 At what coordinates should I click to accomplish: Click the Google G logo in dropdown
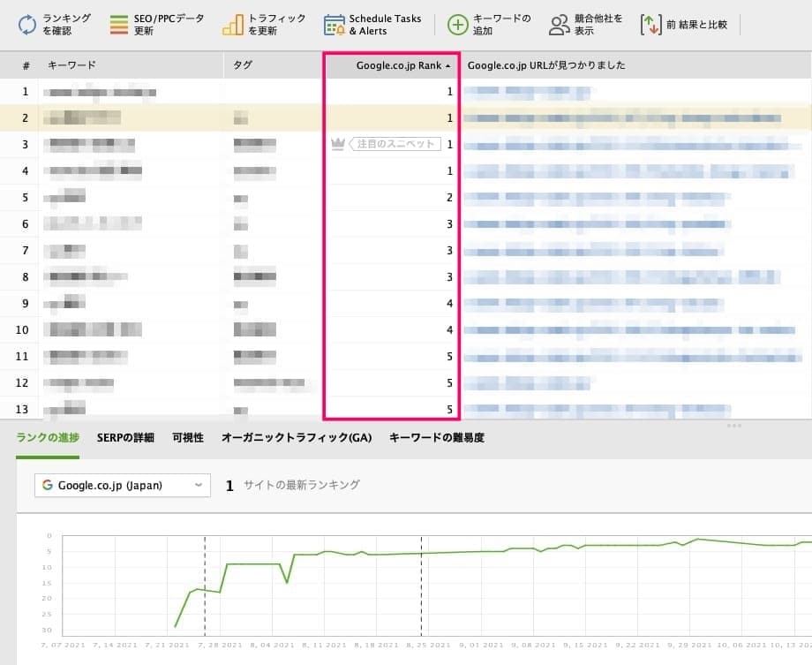(x=48, y=485)
